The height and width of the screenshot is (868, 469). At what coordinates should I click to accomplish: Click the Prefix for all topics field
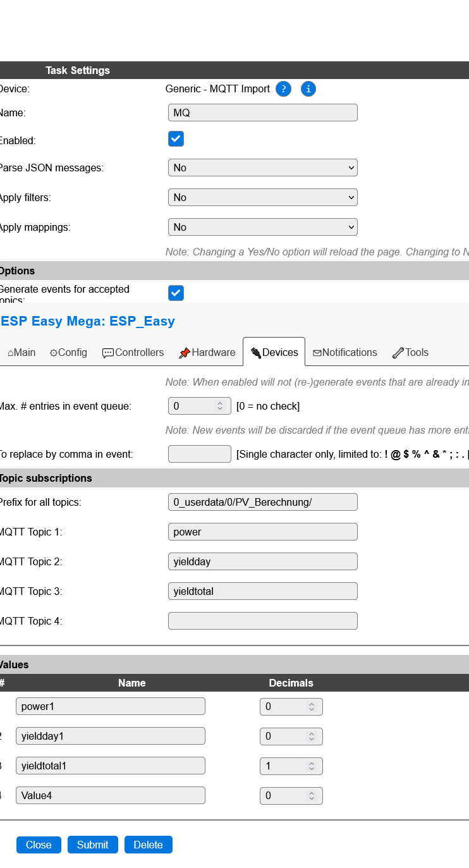click(263, 502)
